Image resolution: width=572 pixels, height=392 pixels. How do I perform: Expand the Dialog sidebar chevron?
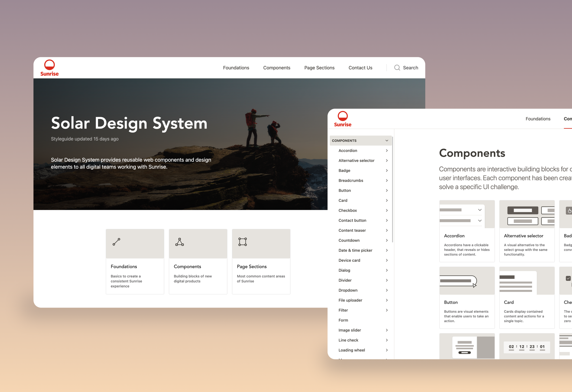[x=387, y=270]
